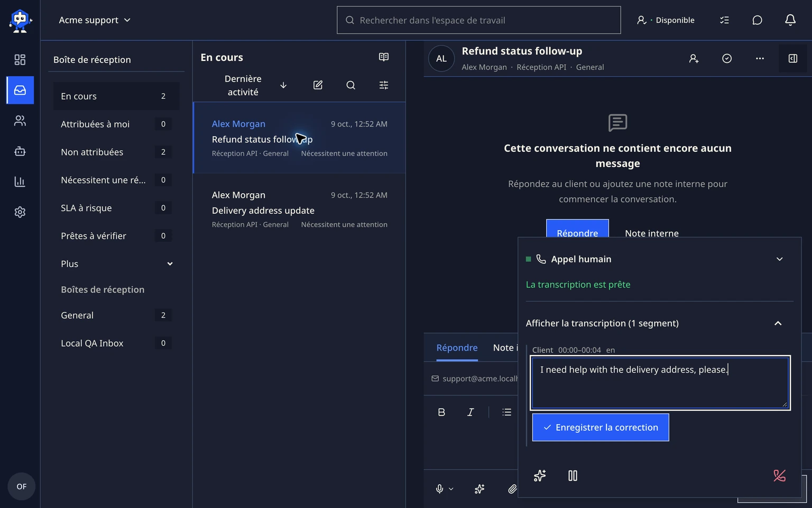This screenshot has width=812, height=508.
Task: Open the inbox icon in the sidebar
Action: click(20, 90)
